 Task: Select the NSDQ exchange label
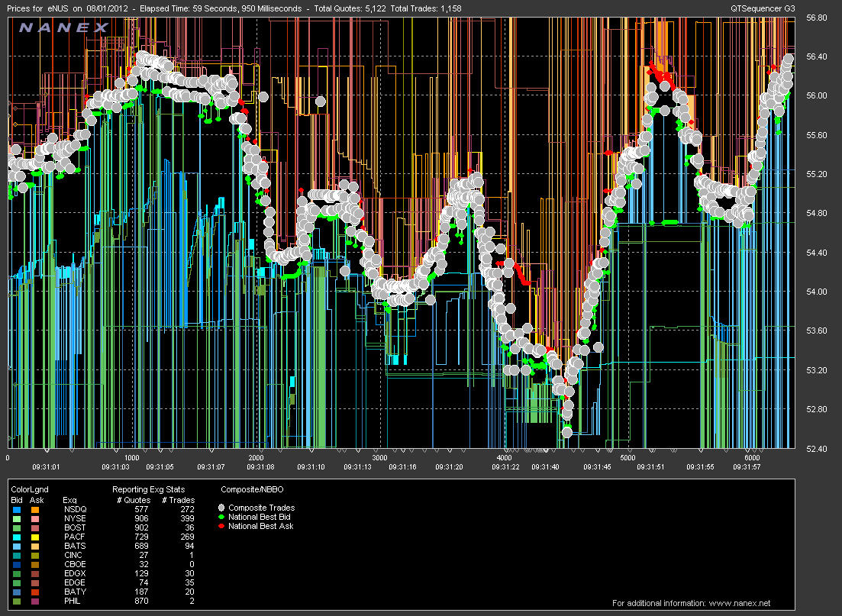coord(75,509)
